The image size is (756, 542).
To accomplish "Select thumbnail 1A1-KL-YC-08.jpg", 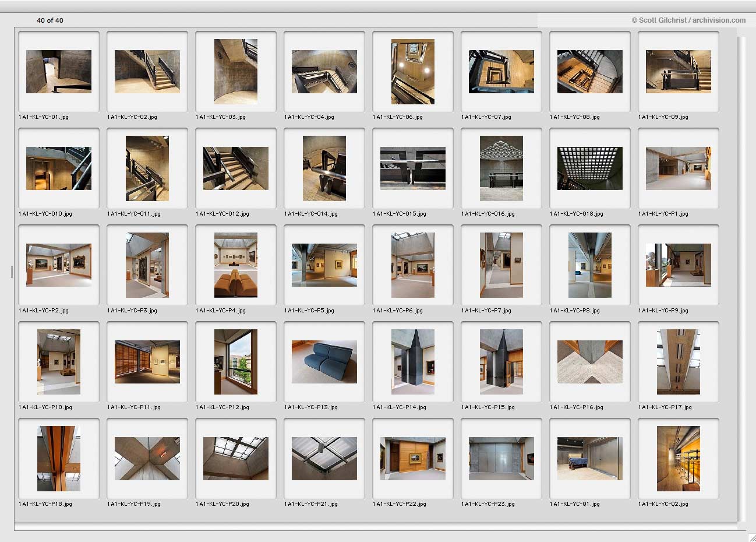I will pos(590,72).
